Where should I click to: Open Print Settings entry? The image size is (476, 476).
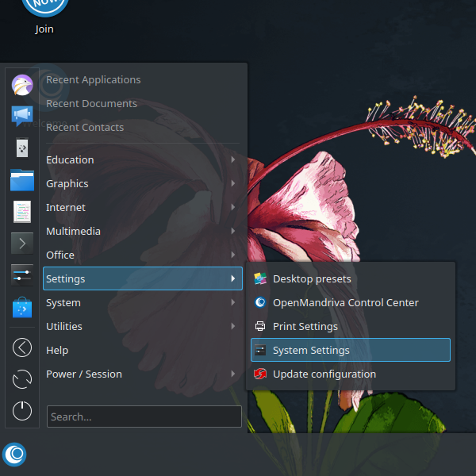pyautogui.click(x=351, y=326)
